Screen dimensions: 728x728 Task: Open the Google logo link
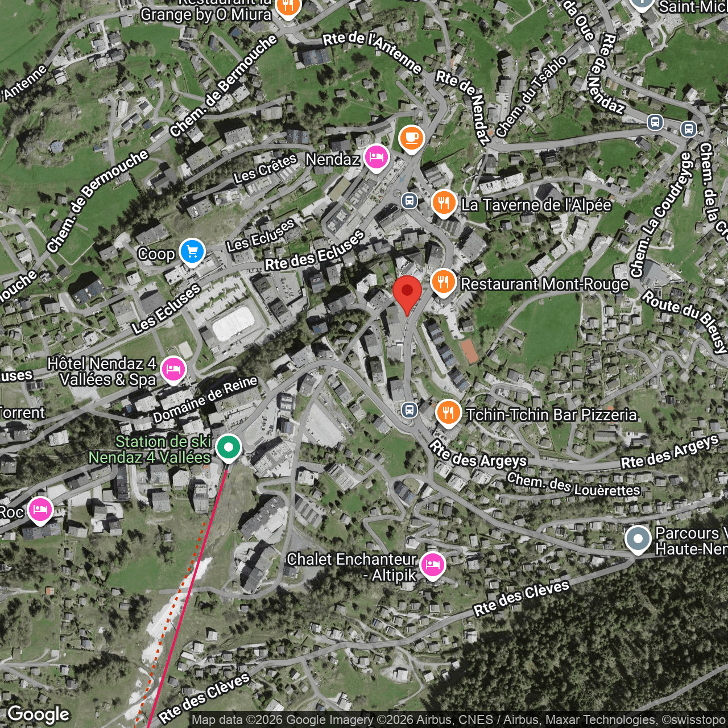pyautogui.click(x=39, y=714)
